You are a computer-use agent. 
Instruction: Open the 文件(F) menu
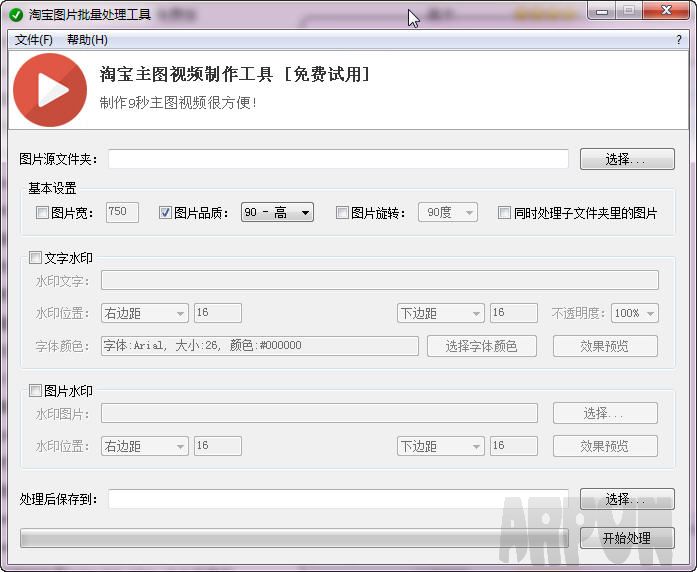34,40
